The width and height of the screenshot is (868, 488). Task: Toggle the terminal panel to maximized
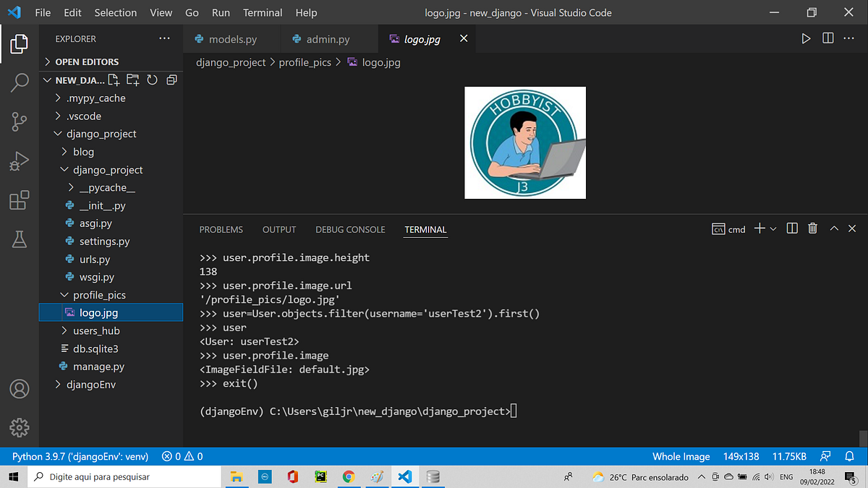coord(833,228)
